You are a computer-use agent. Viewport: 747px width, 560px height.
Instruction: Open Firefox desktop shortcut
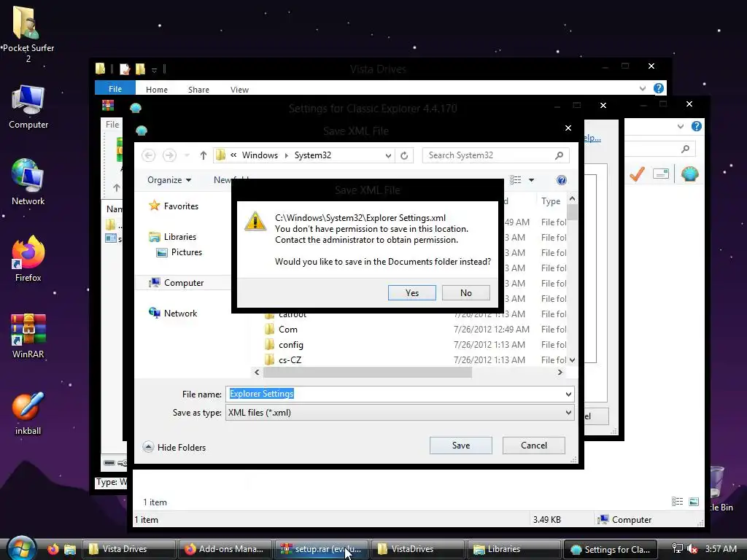(x=28, y=259)
